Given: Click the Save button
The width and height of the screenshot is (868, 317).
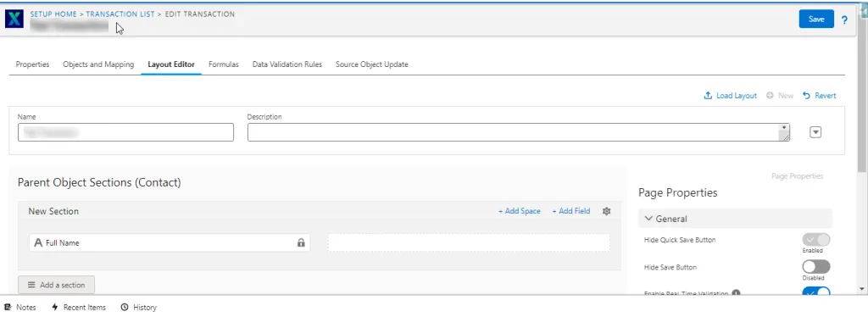Looking at the screenshot, I should [816, 19].
